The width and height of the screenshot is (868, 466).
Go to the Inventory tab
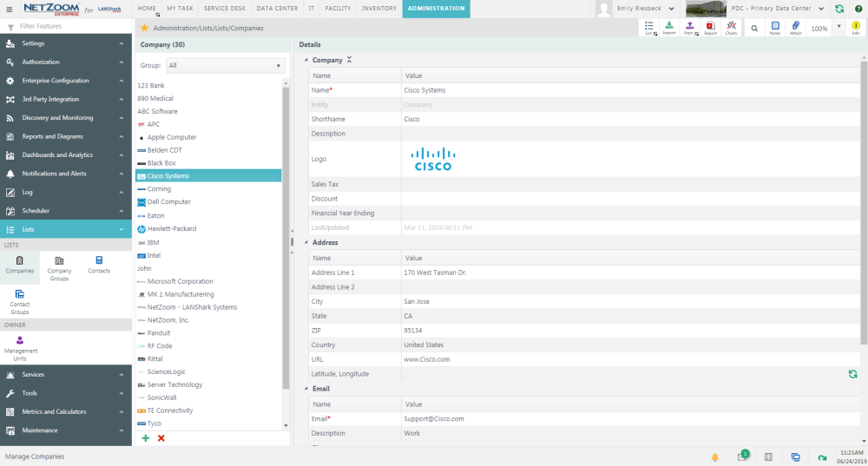378,8
